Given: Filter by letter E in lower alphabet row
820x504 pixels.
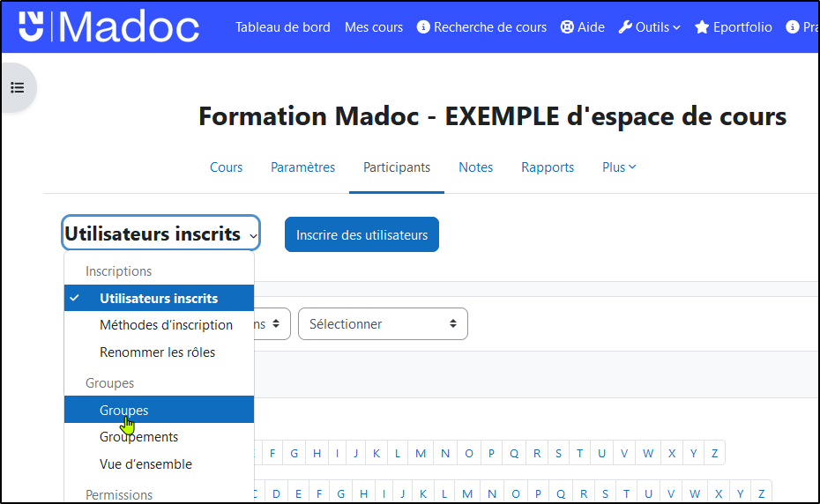Looking at the screenshot, I should tap(298, 493).
